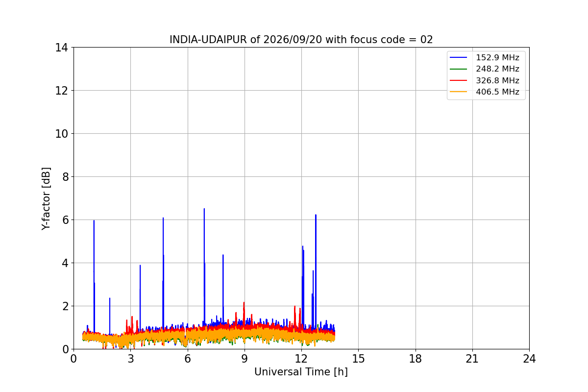
Task: Click the blue spike peak near 7 hours
Action: click(x=204, y=209)
